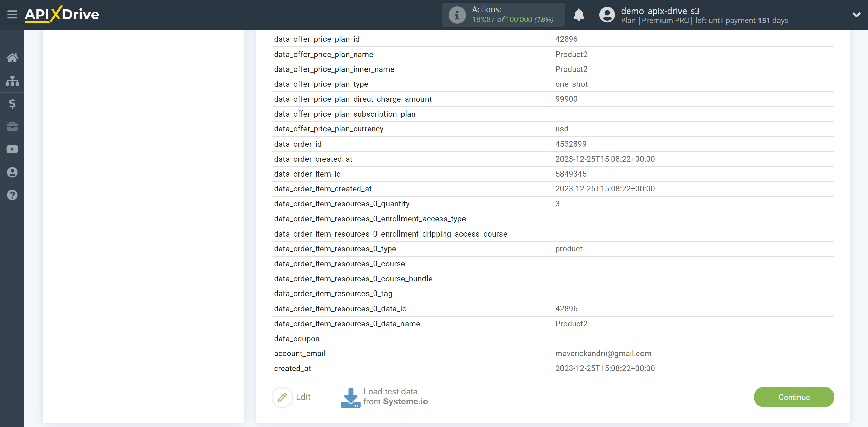
Task: Click the green Continue button
Action: 794,397
